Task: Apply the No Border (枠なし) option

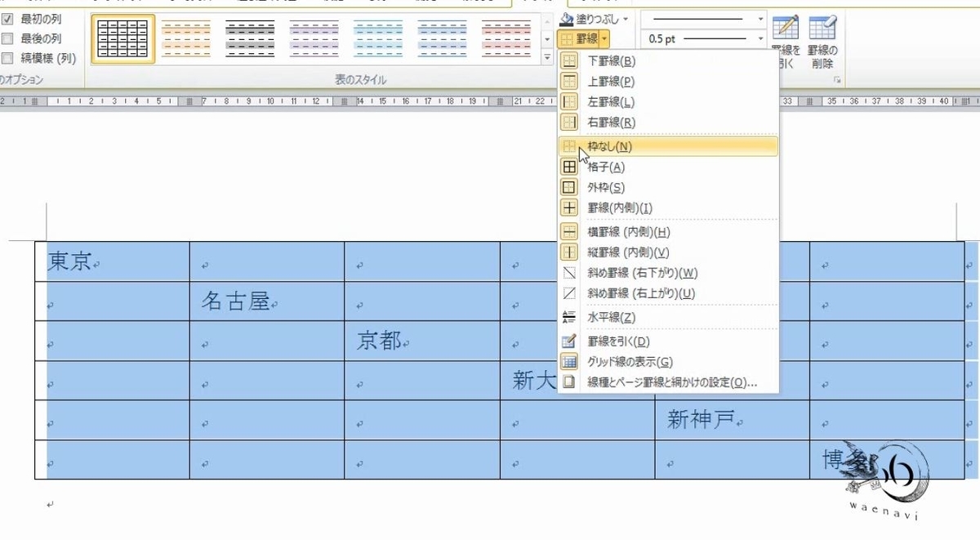Action: pyautogui.click(x=637, y=145)
